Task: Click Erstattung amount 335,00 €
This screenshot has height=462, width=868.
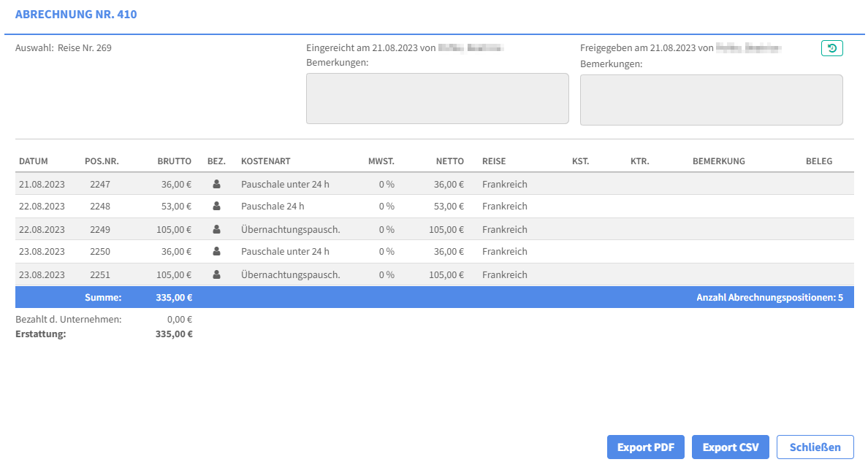Action: pos(174,334)
